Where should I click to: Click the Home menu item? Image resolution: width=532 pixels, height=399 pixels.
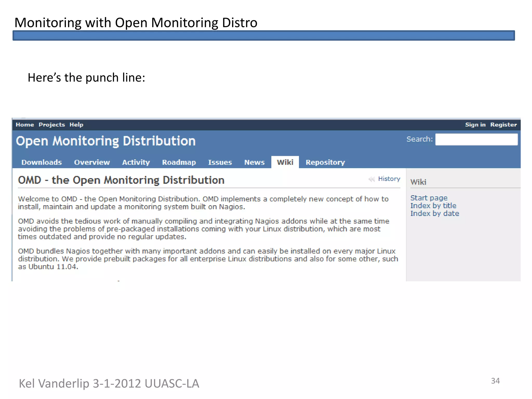[x=25, y=125]
